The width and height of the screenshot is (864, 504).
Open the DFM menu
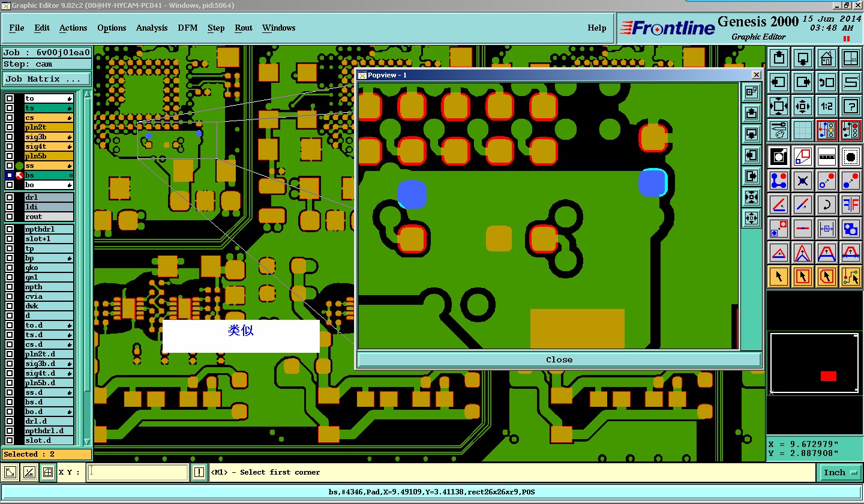(188, 28)
